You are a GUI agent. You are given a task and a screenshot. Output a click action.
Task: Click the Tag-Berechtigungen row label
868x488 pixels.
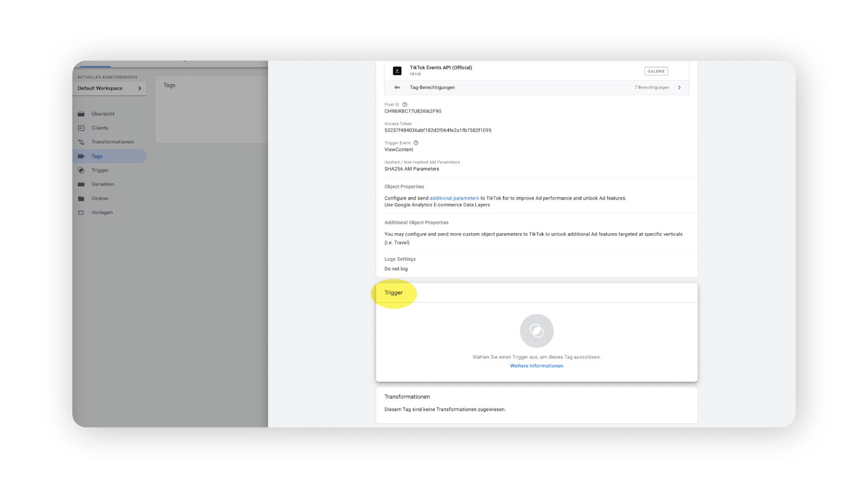click(x=432, y=88)
